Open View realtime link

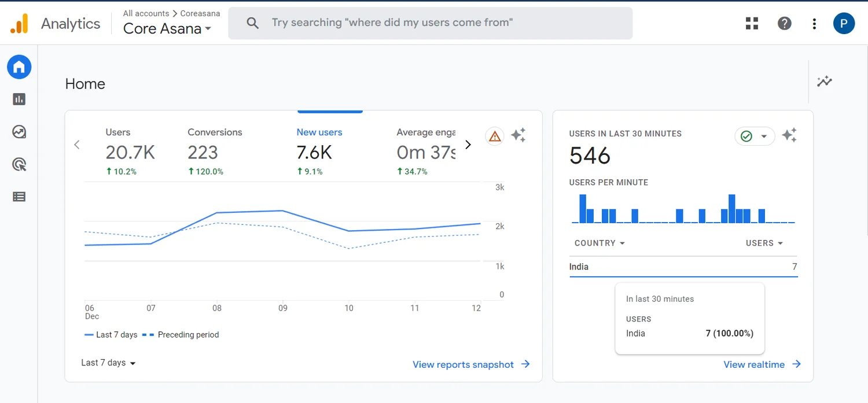pos(762,364)
